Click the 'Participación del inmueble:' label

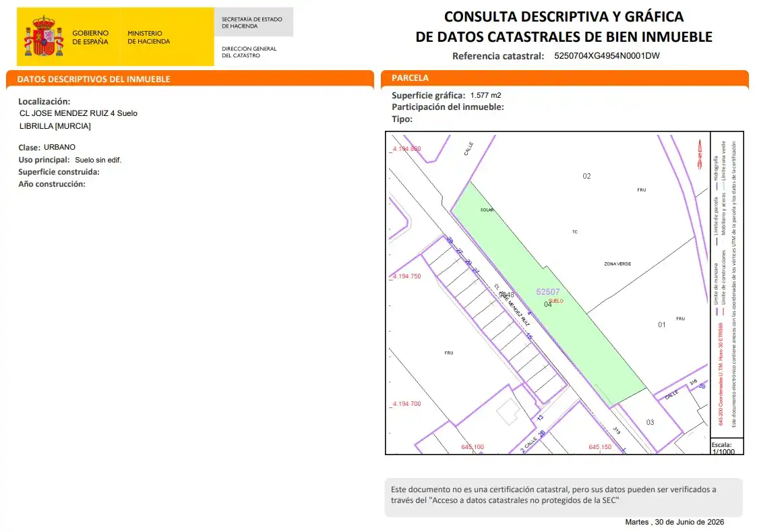pyautogui.click(x=448, y=107)
